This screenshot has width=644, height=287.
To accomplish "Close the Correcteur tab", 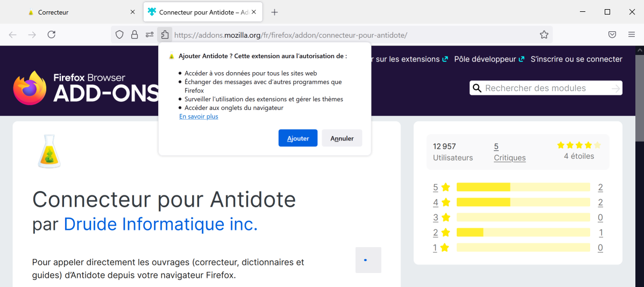I will coord(132,12).
